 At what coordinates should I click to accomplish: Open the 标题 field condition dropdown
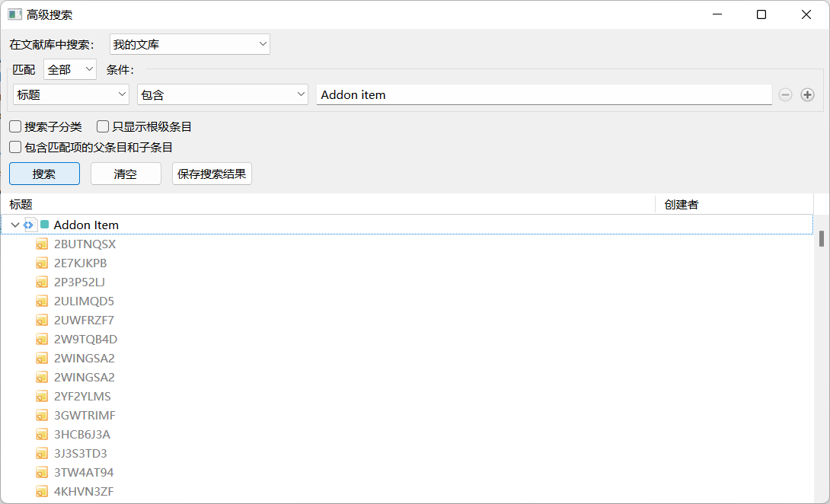[71, 94]
